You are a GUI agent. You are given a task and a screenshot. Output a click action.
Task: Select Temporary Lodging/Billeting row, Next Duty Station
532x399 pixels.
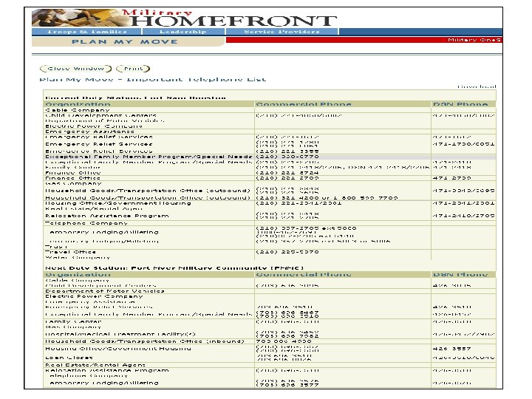point(270,383)
